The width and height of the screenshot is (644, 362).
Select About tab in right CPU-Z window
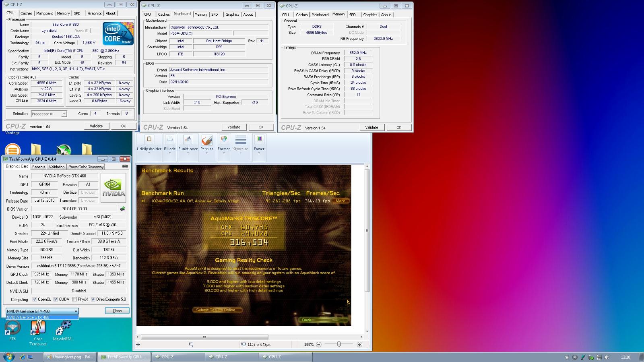(386, 14)
